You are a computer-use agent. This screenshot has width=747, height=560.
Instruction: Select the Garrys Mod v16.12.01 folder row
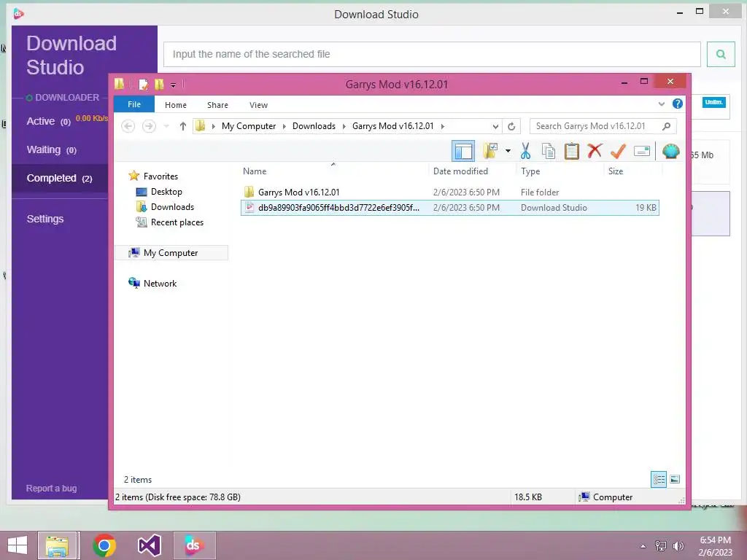pyautogui.click(x=449, y=192)
